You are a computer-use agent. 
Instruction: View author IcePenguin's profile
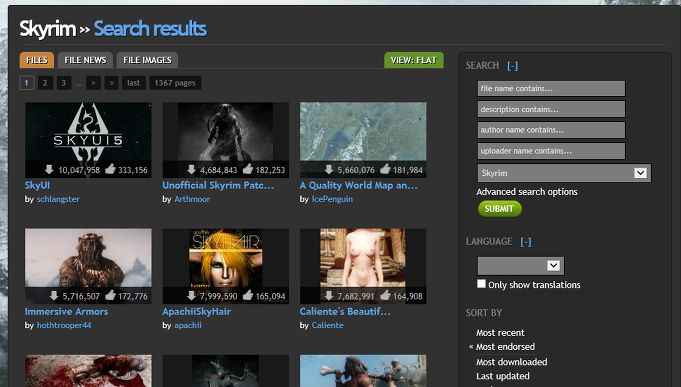point(332,199)
